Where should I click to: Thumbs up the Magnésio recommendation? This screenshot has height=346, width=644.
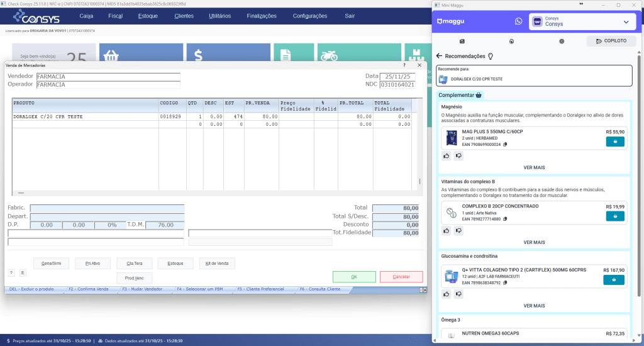[446, 155]
